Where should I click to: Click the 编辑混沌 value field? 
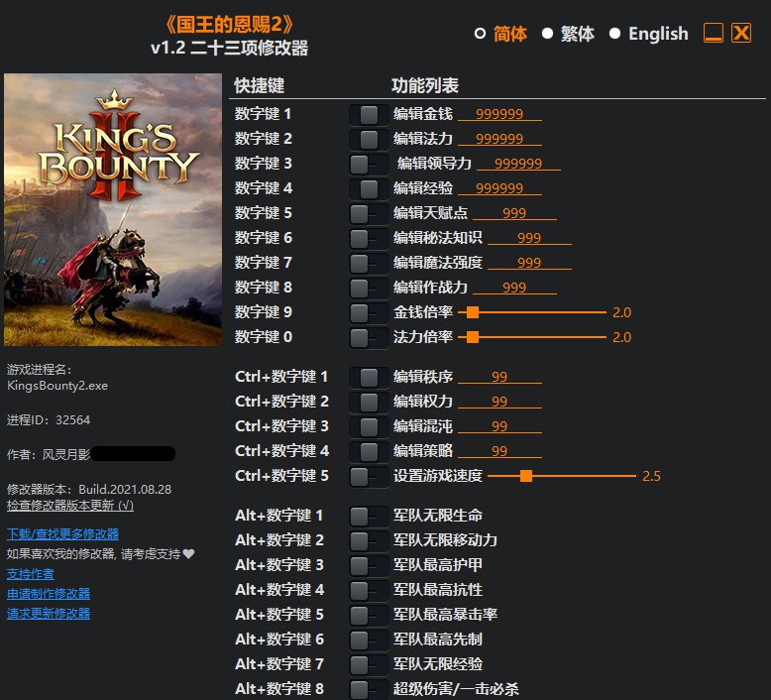pos(499,426)
